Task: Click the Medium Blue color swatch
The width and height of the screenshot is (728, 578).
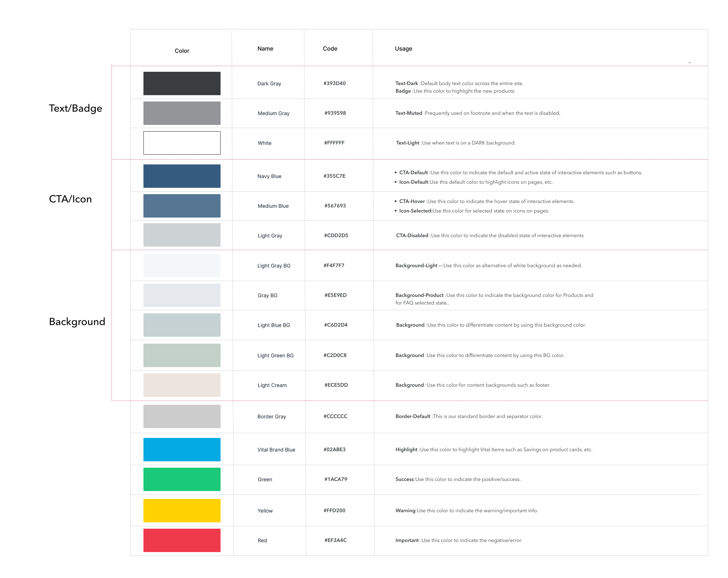Action: [x=182, y=206]
